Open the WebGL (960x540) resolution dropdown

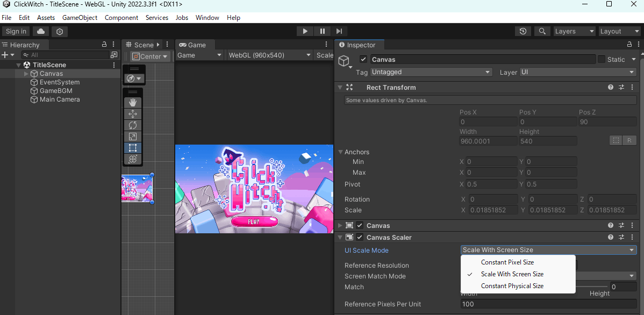coord(269,55)
